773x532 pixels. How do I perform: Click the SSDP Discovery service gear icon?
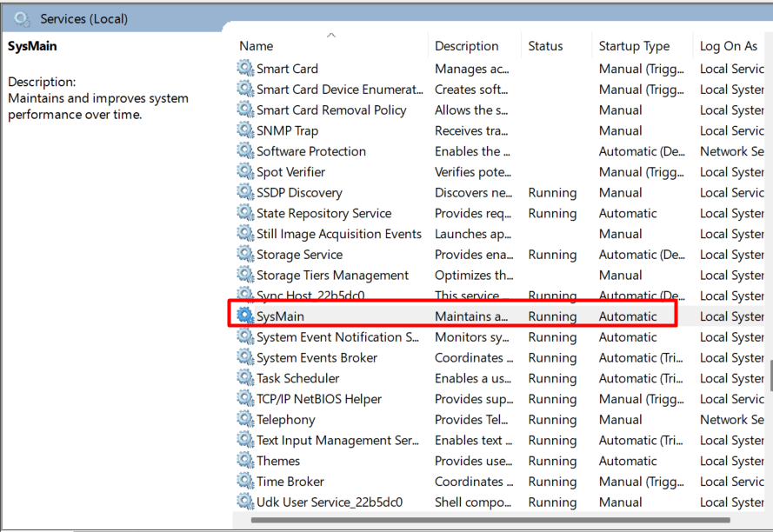point(243,192)
